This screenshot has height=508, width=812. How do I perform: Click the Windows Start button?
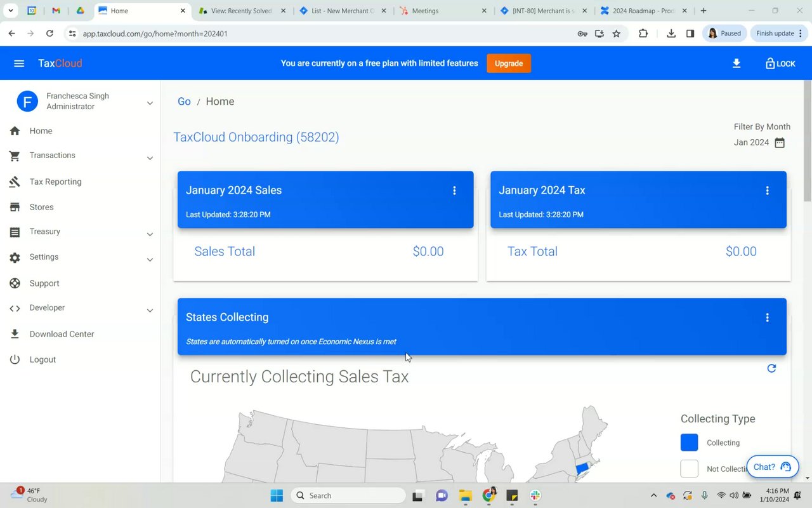[277, 495]
